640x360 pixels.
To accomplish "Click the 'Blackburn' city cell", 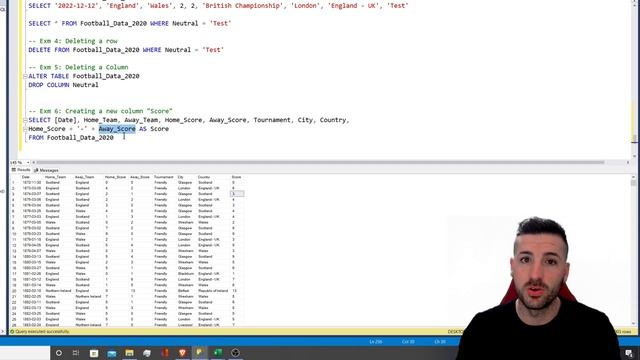I will 186,273.
